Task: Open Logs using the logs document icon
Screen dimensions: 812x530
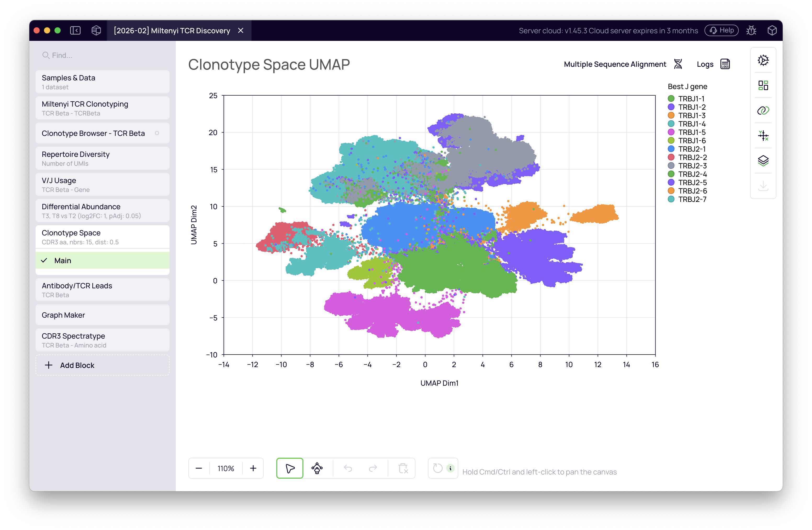Action: coord(725,64)
